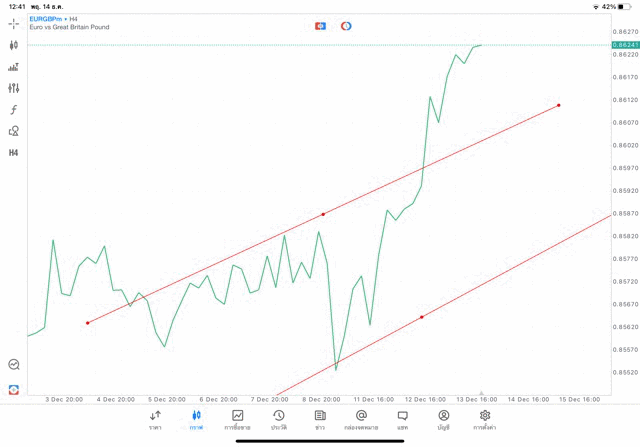The width and height of the screenshot is (640, 447).
Task: Open the history (ประวัติ) tab
Action: 278,419
